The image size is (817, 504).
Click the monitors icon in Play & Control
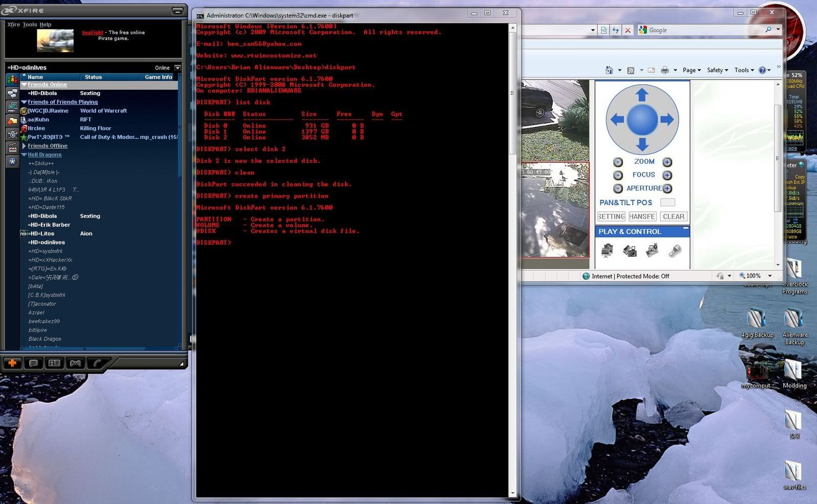pos(607,250)
